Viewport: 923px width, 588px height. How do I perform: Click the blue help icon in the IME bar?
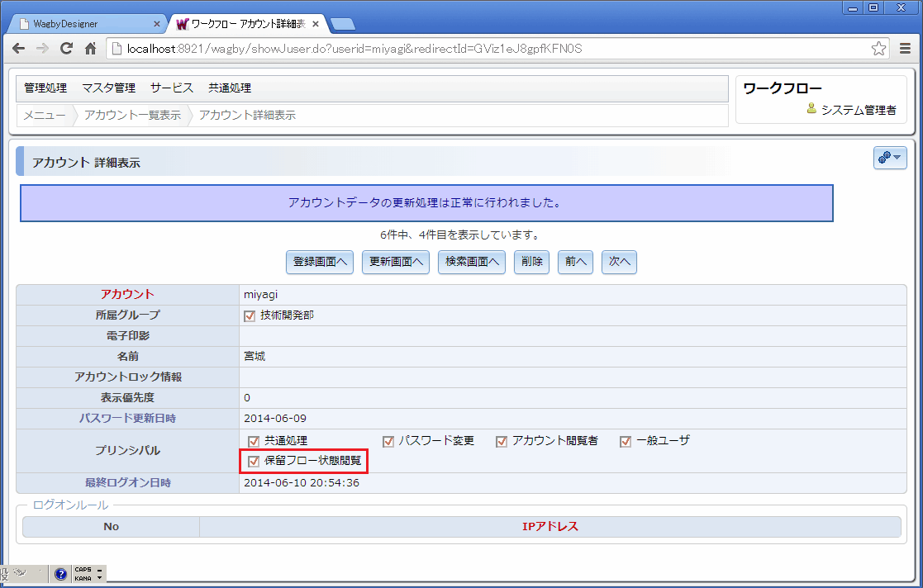click(60, 574)
